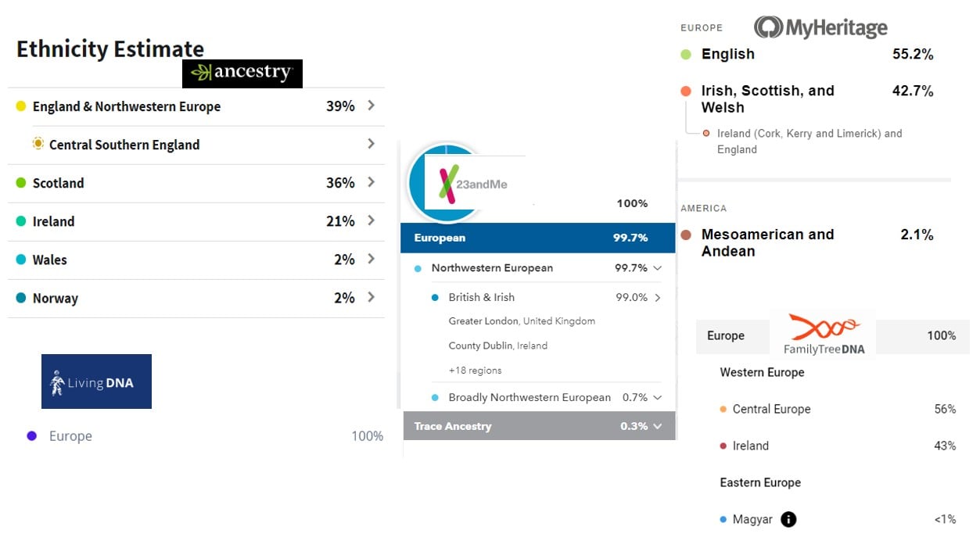This screenshot has width=980, height=548.
Task: Expand England & Northwestern Europe row arrow
Action: tap(371, 106)
